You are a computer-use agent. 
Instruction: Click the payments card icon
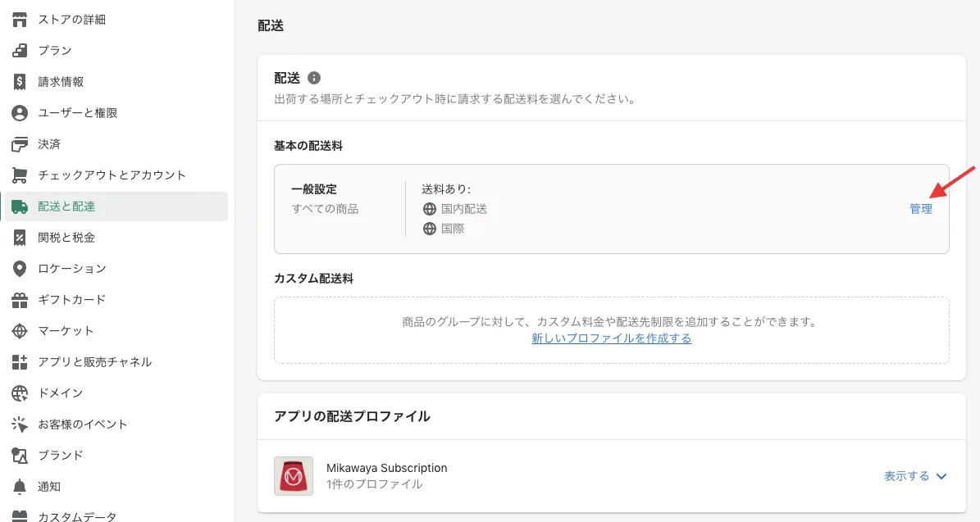(x=20, y=144)
